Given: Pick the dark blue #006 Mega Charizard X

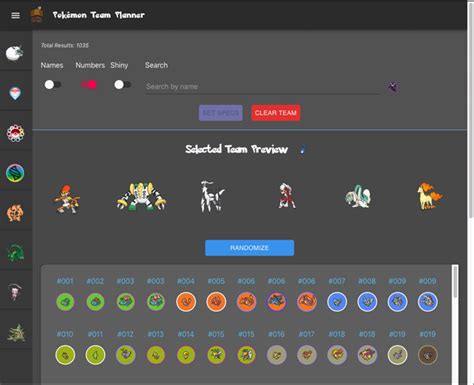Looking at the screenshot, I should [276, 302].
